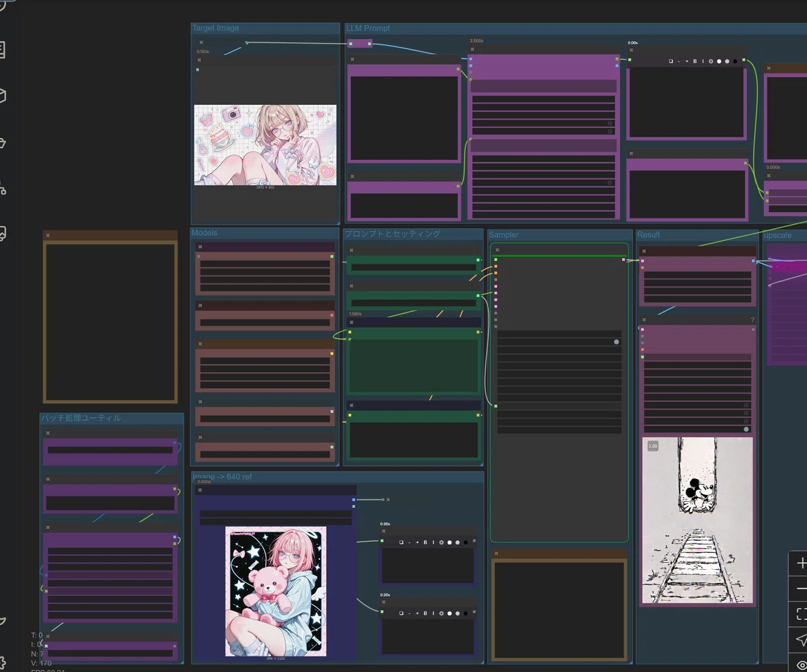Toggle link visibility with the eye icon

(x=800, y=664)
